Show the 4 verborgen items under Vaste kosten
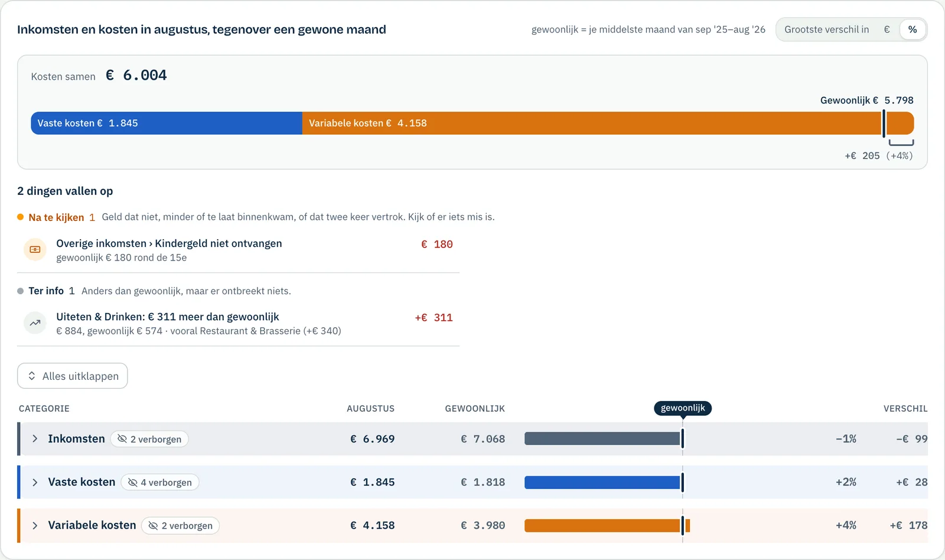Screen dimensions: 945x560 (160, 483)
